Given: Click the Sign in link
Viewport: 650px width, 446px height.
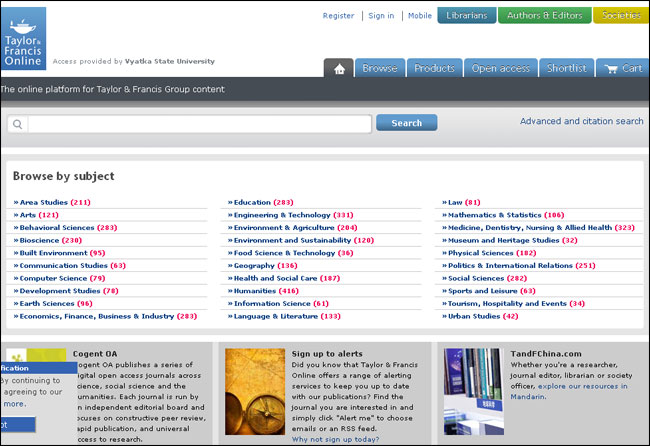Looking at the screenshot, I should (x=381, y=16).
